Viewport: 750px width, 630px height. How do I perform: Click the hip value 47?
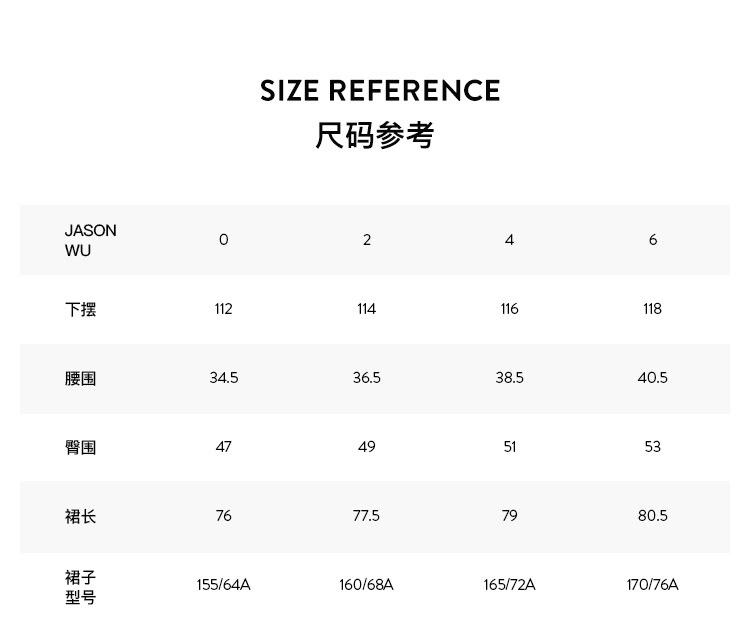[223, 447]
